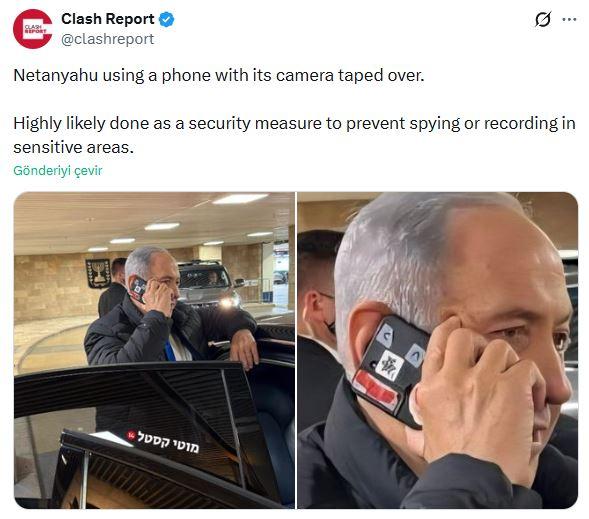Click the SUV with headlights on
Screen dimensions: 589x519
tap(209, 284)
